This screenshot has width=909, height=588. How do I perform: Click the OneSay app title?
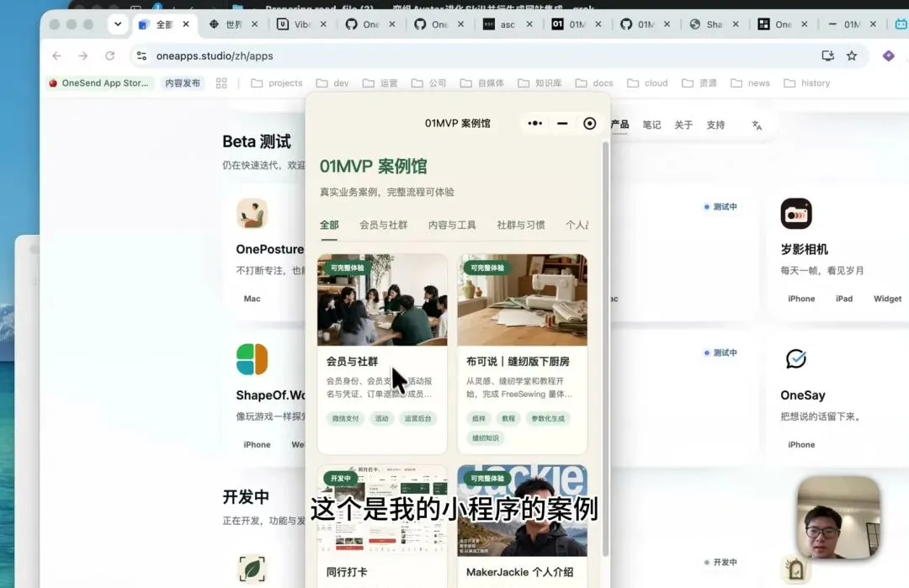tap(802, 395)
